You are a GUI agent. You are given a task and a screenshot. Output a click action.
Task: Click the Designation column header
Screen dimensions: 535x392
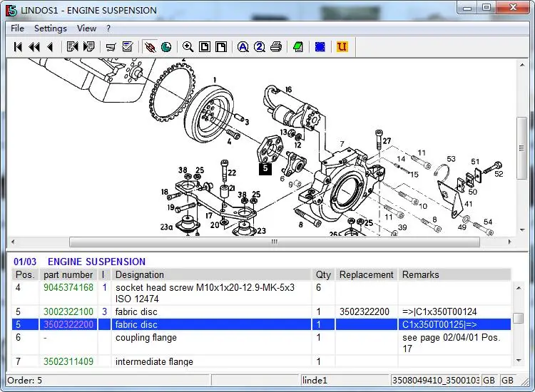[x=211, y=274]
